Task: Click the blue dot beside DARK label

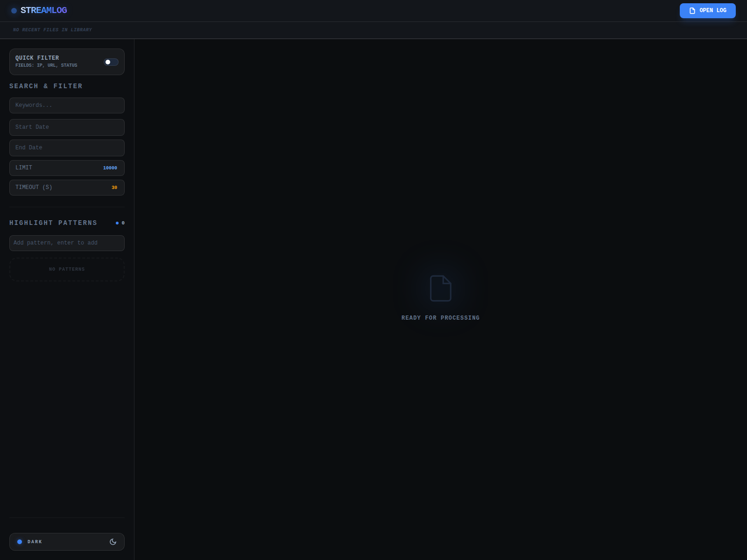Action: 20,542
